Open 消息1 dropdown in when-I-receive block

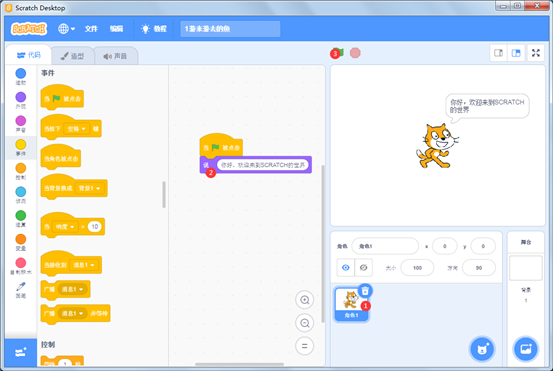point(84,265)
